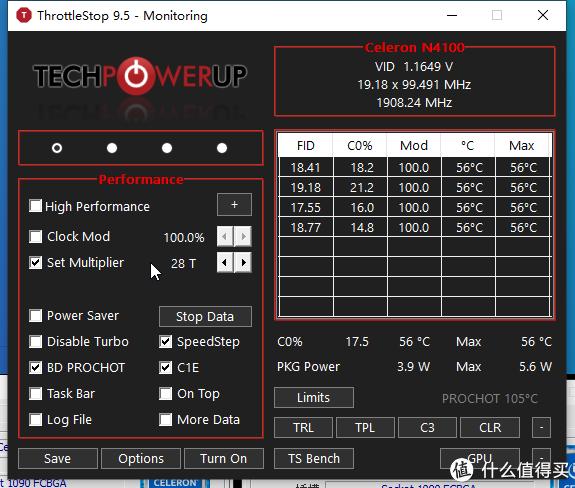Increase Set Multiplier with right arrow
The height and width of the screenshot is (488, 575).
[243, 263]
